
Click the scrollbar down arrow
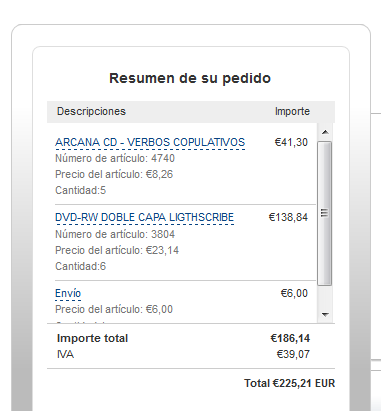click(325, 314)
